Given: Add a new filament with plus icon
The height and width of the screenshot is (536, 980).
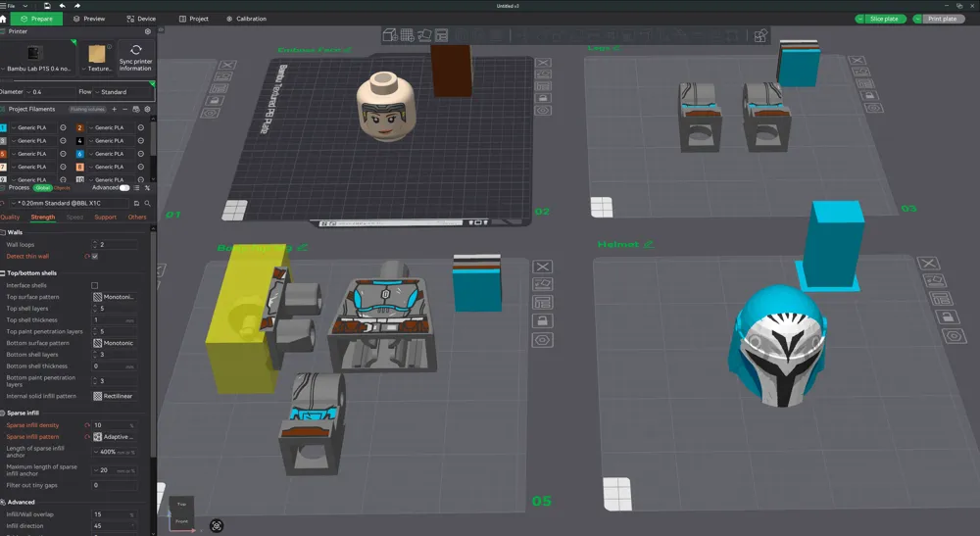Looking at the screenshot, I should pyautogui.click(x=115, y=109).
